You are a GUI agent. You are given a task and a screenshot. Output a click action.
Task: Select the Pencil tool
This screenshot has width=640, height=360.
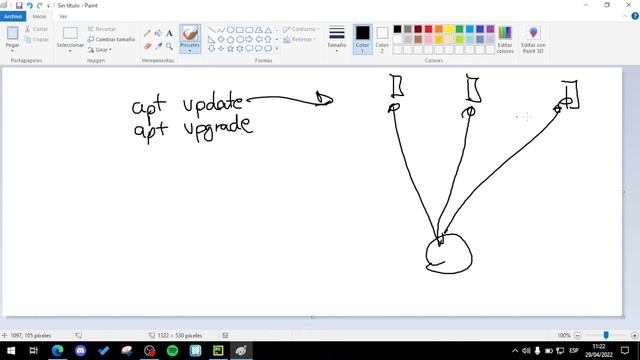click(x=147, y=33)
